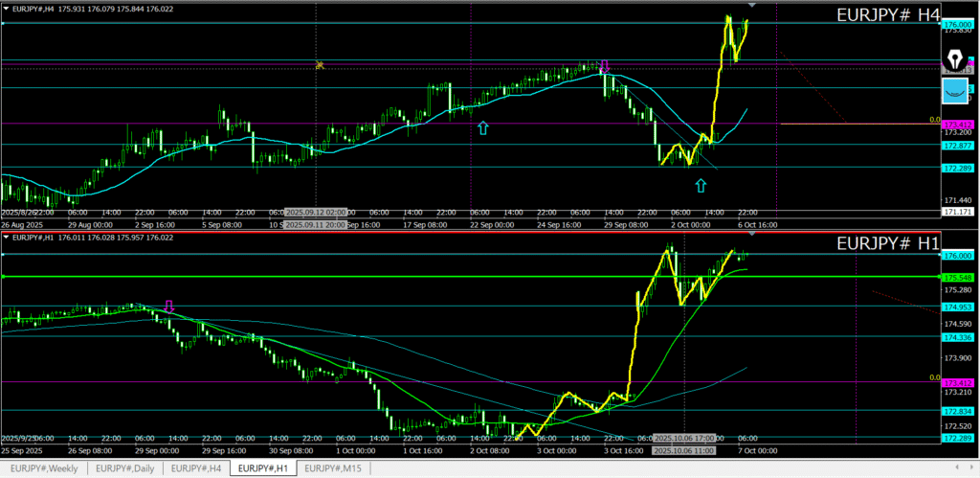The width and height of the screenshot is (980, 478).
Task: Select the EURJPY#,H4 tab
Action: tap(197, 468)
